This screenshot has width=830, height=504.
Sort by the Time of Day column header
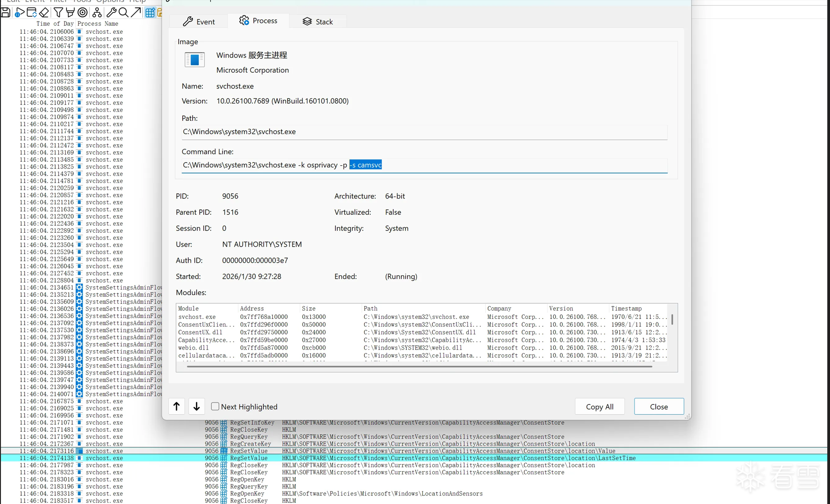[x=55, y=24]
